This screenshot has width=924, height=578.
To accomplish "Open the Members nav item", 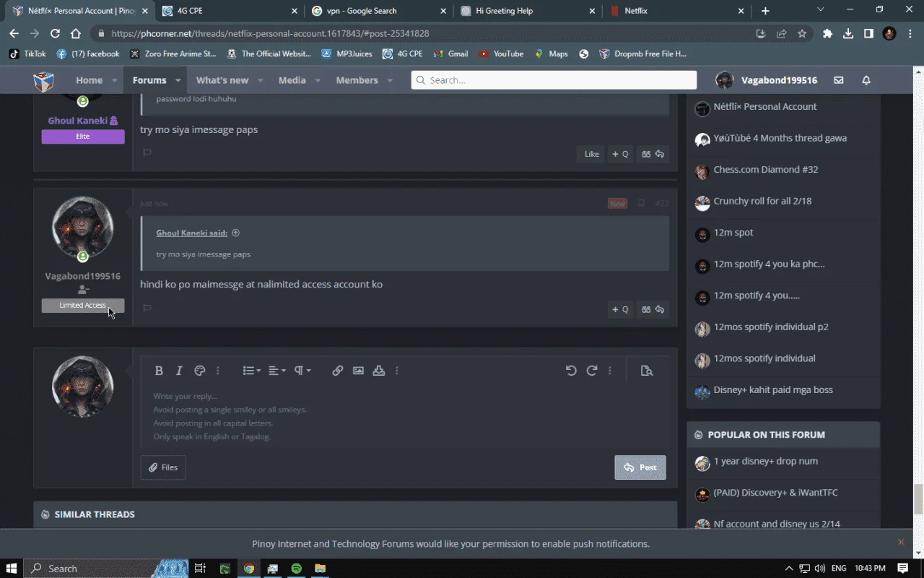I will click(357, 80).
